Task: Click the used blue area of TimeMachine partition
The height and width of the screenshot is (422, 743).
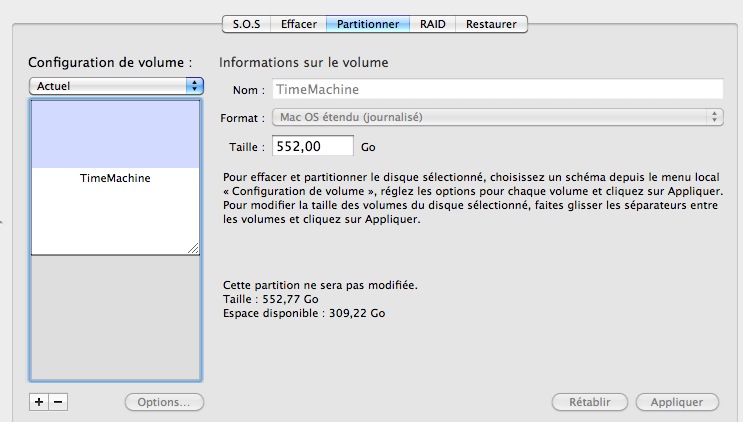Action: point(115,135)
